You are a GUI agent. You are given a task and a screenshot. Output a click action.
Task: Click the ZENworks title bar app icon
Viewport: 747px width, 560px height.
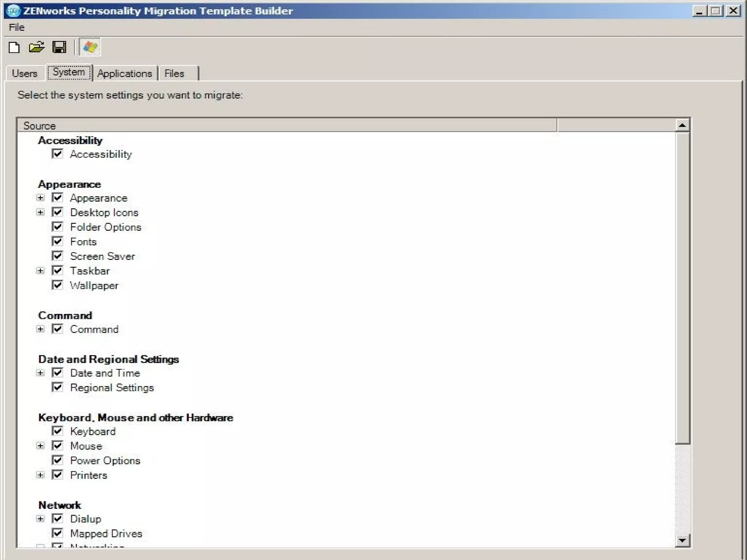coord(13,11)
